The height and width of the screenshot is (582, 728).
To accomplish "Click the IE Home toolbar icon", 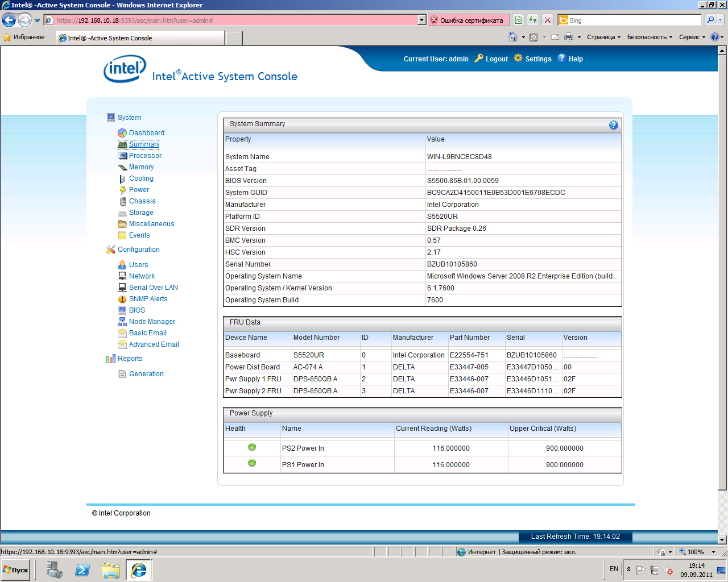I will [x=512, y=37].
